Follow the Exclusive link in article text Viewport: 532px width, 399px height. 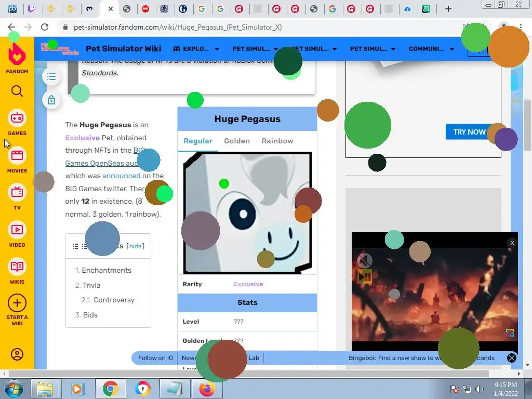coord(83,138)
